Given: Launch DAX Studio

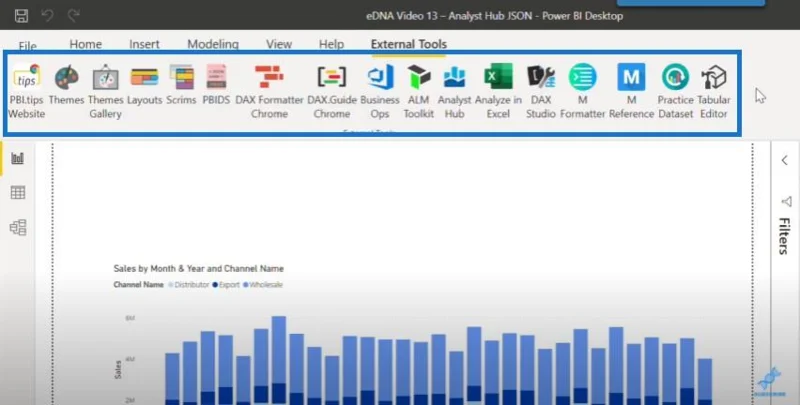Looking at the screenshot, I should [541, 92].
